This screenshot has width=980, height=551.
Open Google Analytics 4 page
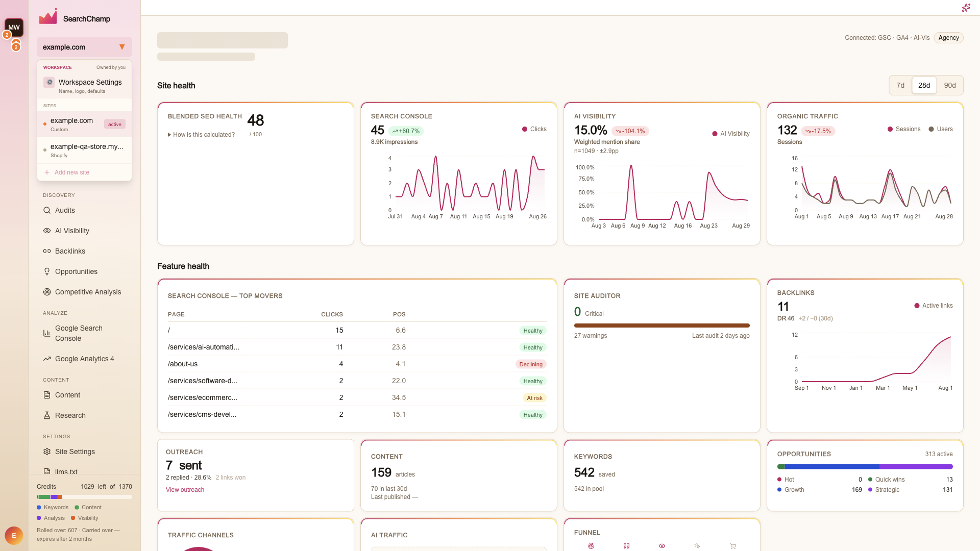coord(84,359)
